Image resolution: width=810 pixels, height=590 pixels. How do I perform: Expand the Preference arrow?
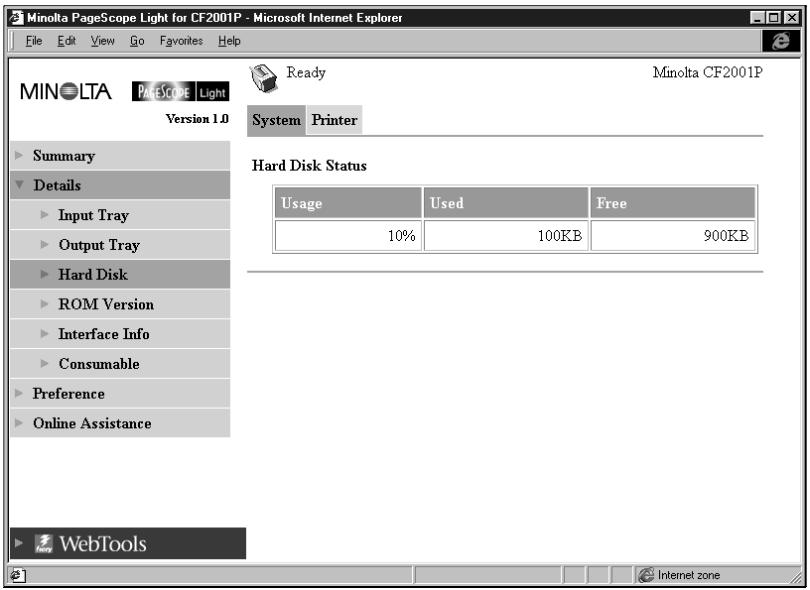(x=19, y=393)
